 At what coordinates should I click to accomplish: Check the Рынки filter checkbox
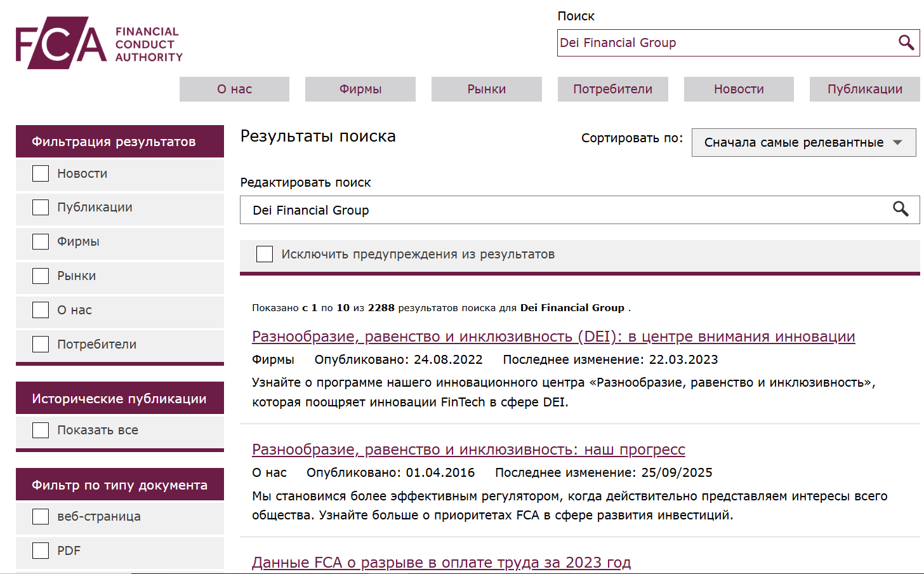(41, 276)
